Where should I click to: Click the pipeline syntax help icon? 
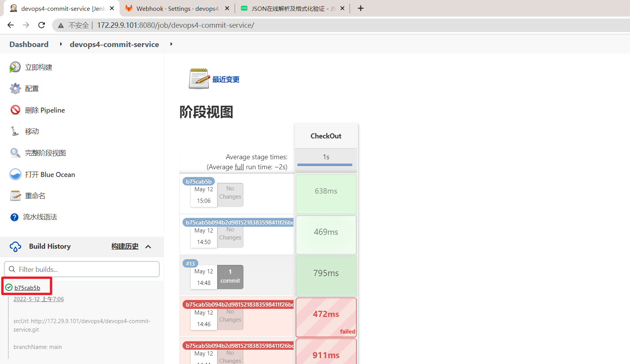coord(14,217)
